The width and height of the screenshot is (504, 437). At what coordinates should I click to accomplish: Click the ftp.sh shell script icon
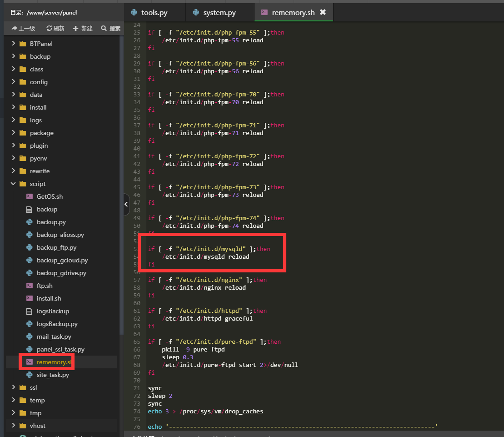click(29, 286)
